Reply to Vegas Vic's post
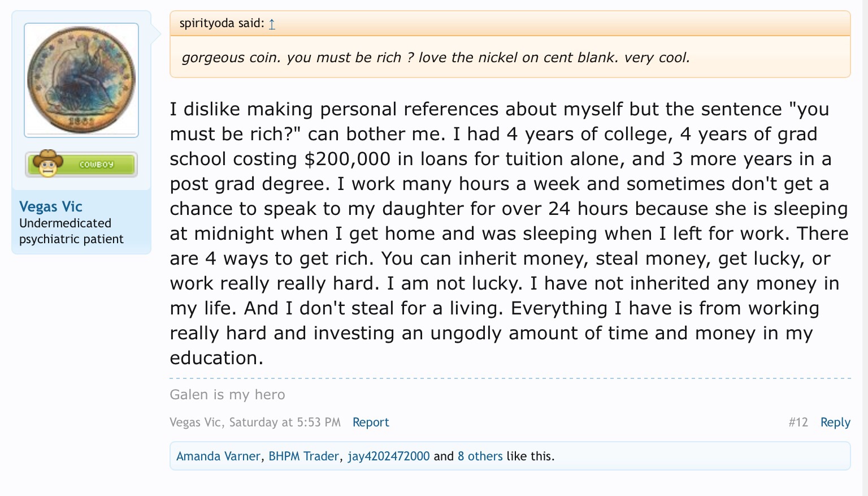 835,422
